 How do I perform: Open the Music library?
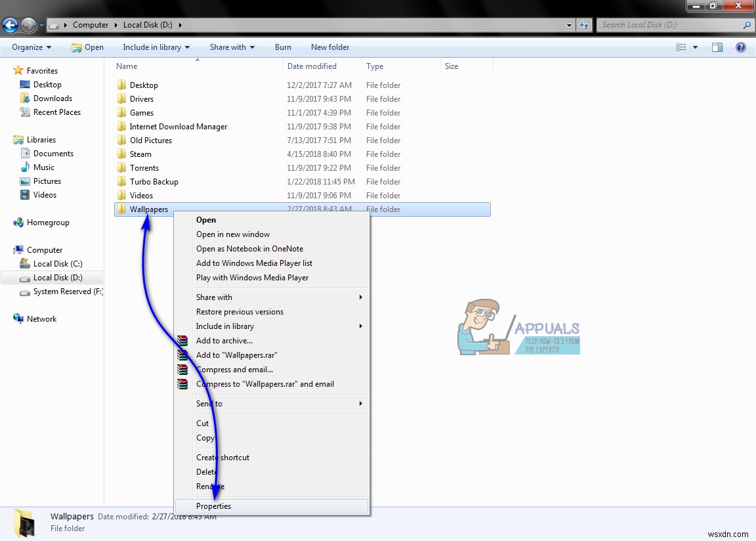pos(43,167)
